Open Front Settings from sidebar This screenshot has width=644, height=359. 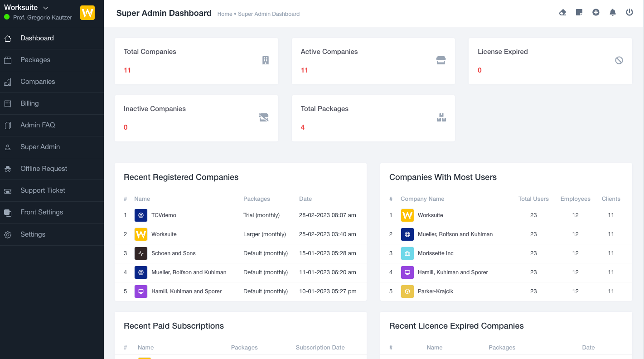[42, 212]
